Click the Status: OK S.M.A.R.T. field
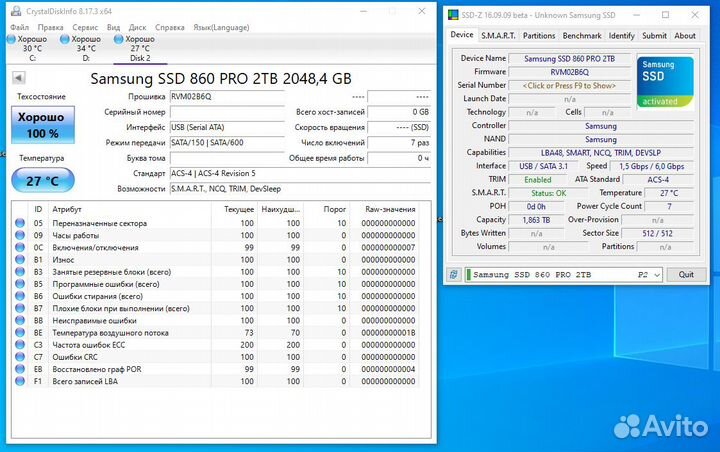This screenshot has height=452, width=720. coord(549,193)
